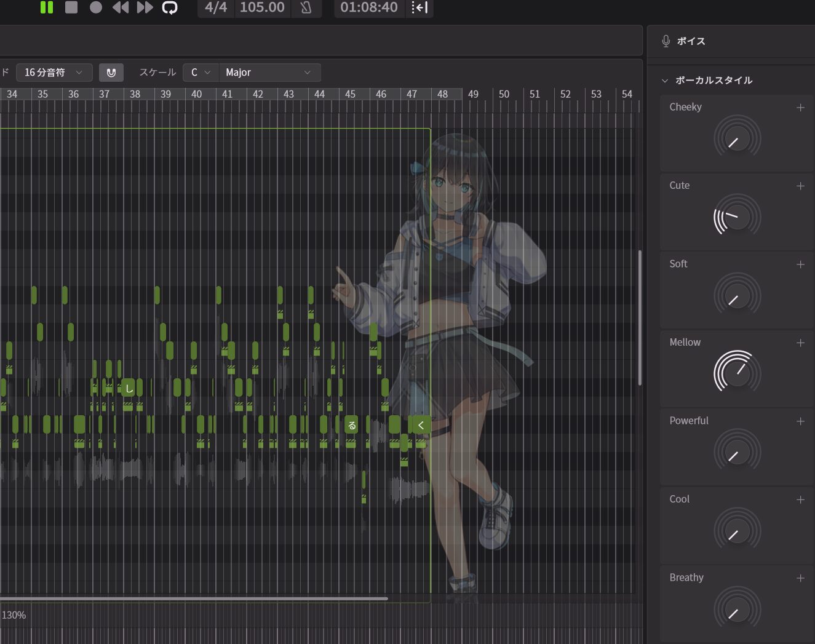The height and width of the screenshot is (644, 815).
Task: Click the auto-scroll playhead follow icon
Action: pos(419,8)
